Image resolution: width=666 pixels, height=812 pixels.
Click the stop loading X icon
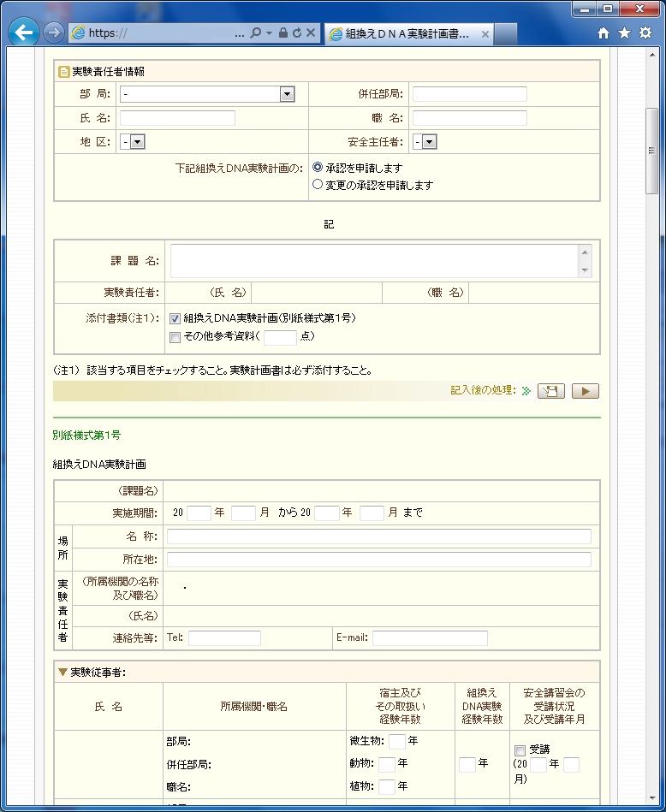coord(311,33)
